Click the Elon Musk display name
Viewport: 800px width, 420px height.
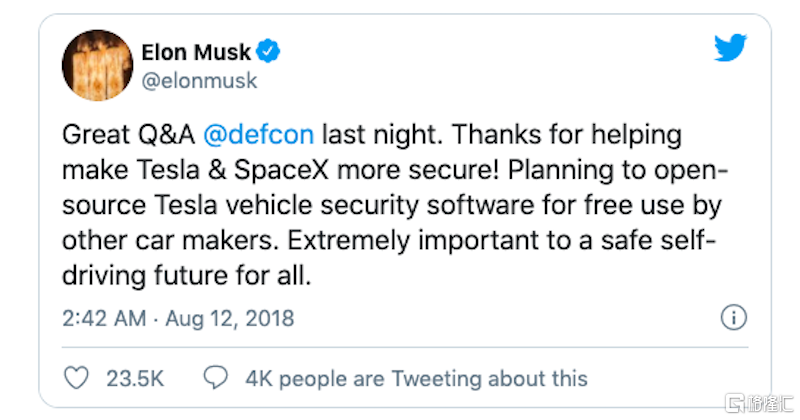pos(197,48)
